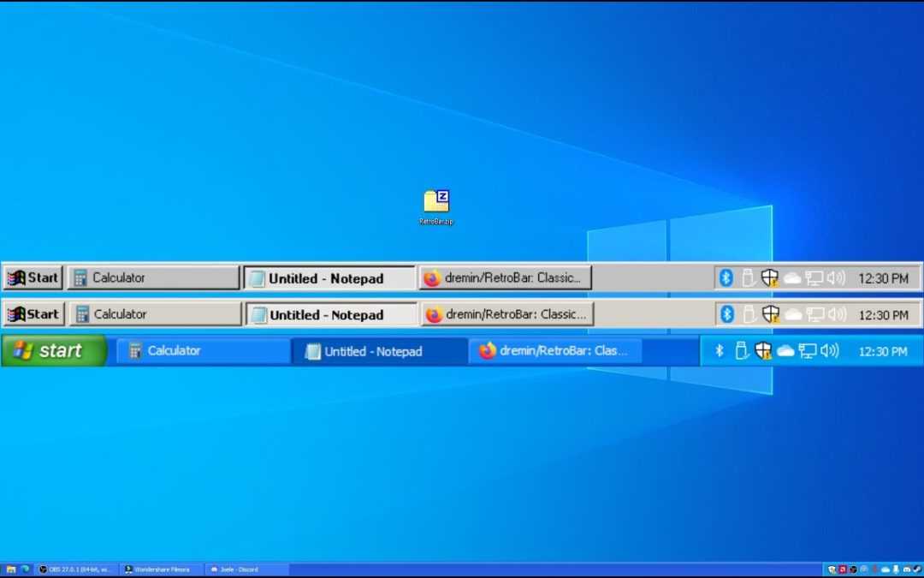Open Windows Security via the shield tray icon
The image size is (924, 578).
click(x=769, y=277)
